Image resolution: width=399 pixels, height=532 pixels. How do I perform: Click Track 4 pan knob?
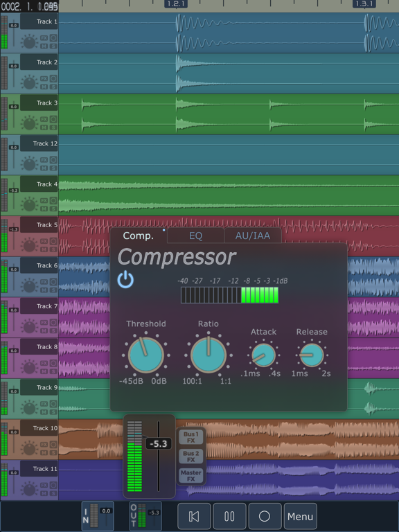30,205
